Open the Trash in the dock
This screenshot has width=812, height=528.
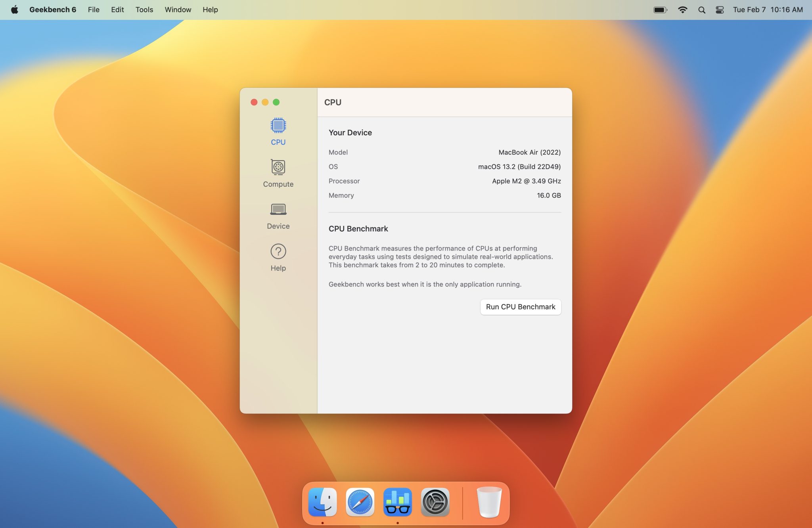coord(489,502)
